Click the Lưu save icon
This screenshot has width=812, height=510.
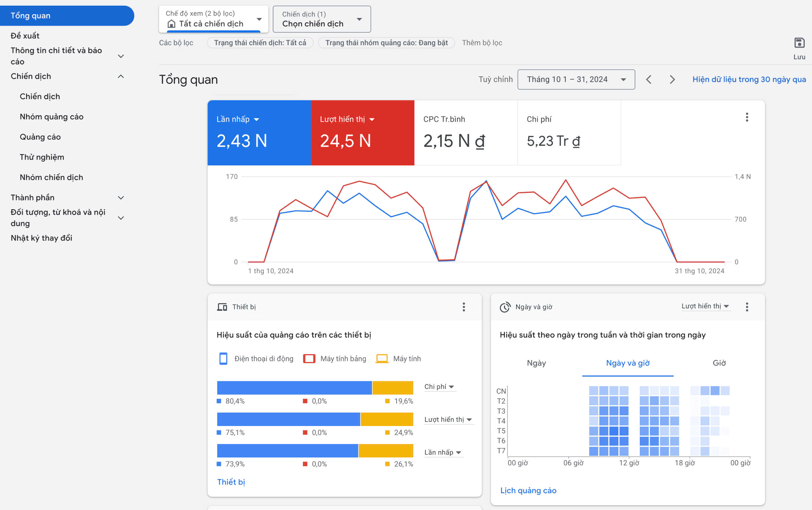[799, 43]
